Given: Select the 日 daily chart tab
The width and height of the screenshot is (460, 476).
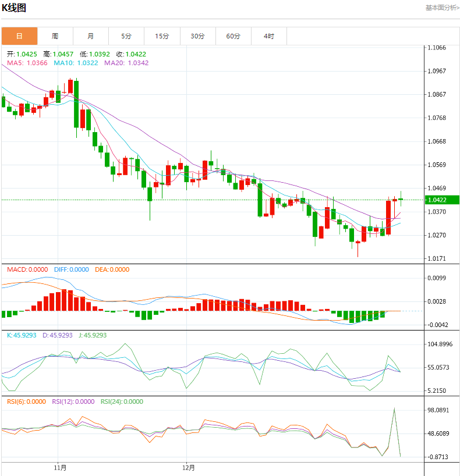Looking at the screenshot, I should click(19, 36).
